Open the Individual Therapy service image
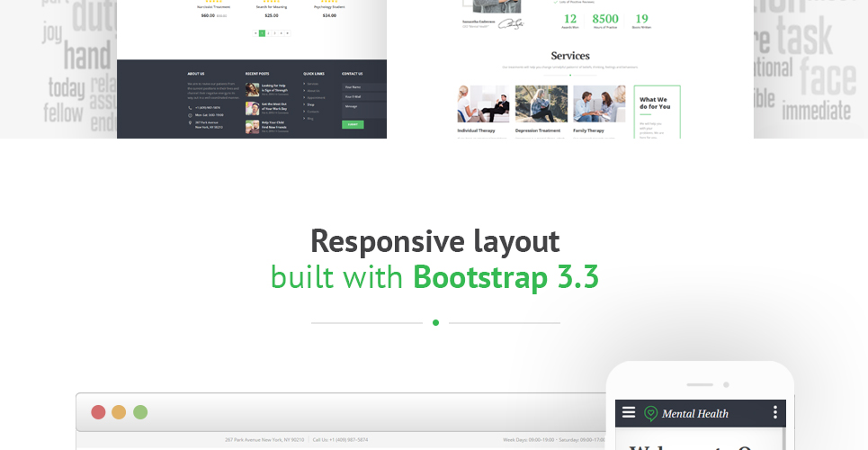 click(483, 103)
